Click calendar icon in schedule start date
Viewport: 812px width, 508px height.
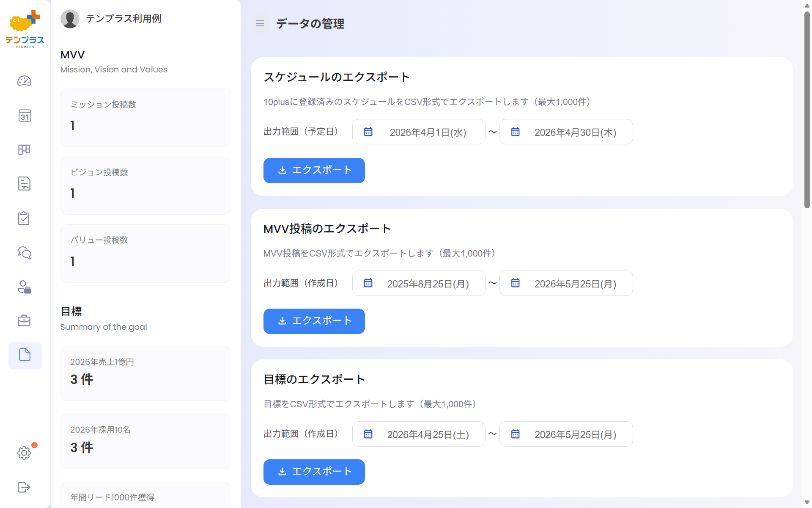click(x=368, y=132)
